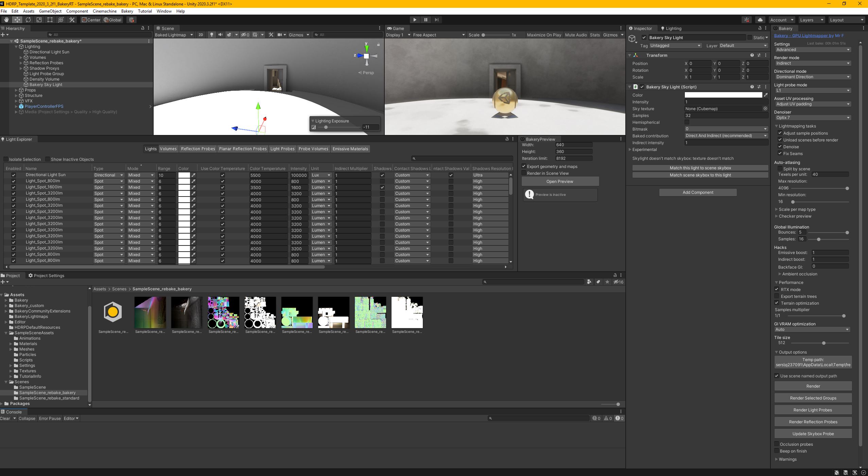The image size is (868, 476).
Task: Click the Render button in the Bakery panel
Action: pos(813,386)
